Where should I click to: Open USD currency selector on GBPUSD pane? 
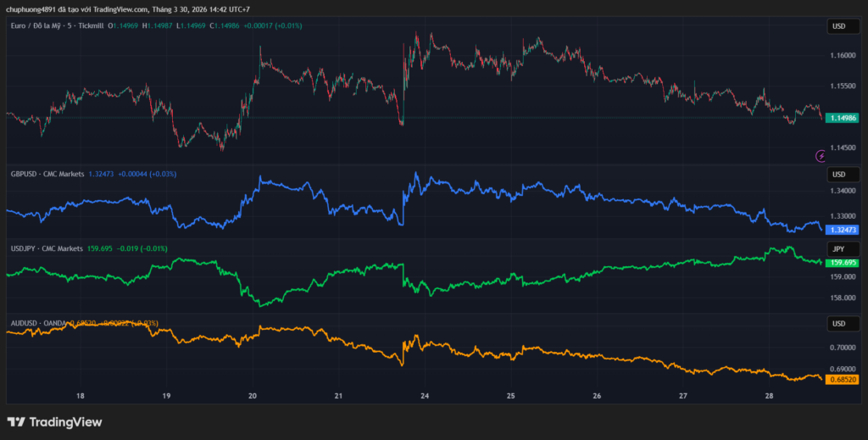click(x=838, y=175)
